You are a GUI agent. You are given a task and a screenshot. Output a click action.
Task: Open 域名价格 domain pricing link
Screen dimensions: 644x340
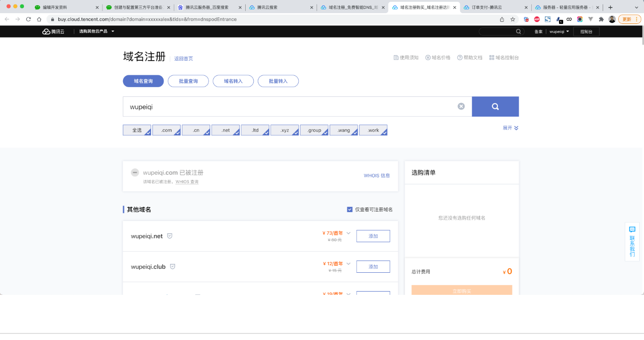[x=438, y=58]
